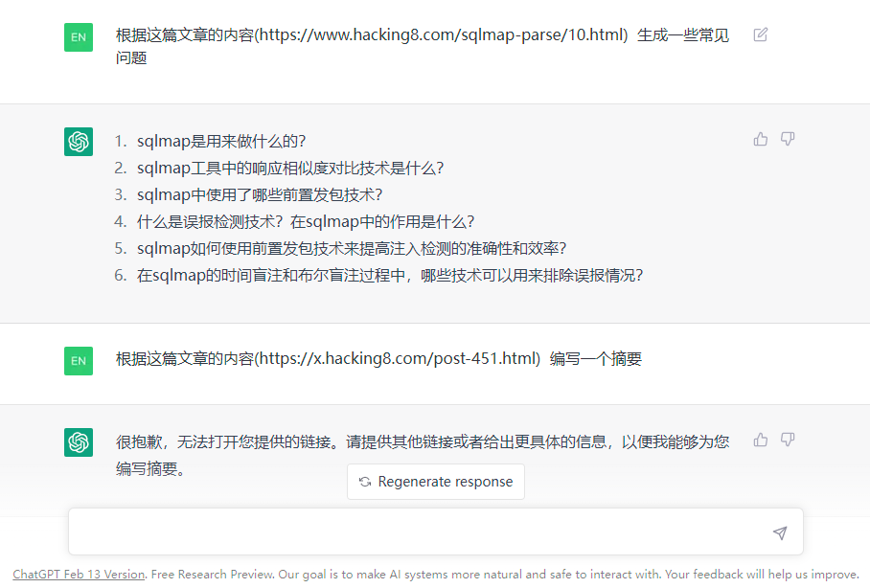Thumbs up the sqlmap questions response

[x=761, y=139]
